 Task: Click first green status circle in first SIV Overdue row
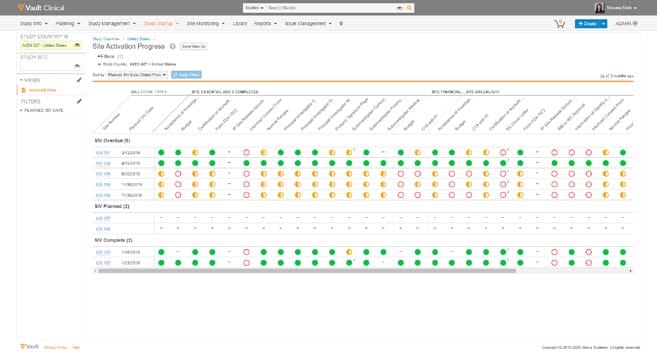pyautogui.click(x=161, y=153)
